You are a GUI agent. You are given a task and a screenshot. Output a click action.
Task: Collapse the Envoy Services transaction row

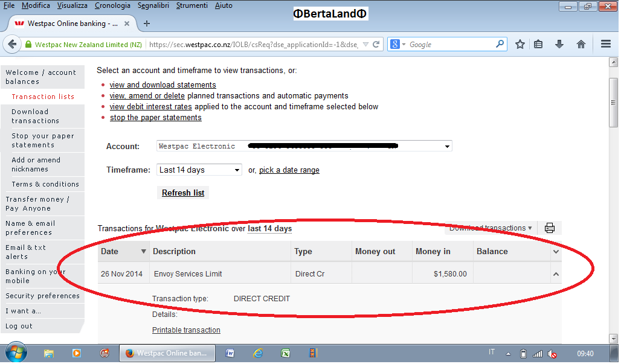point(556,274)
